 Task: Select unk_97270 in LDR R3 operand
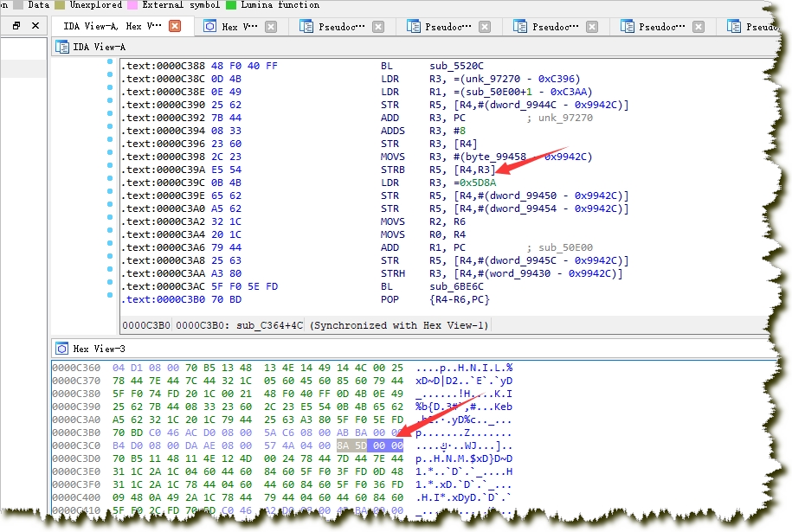493,80
